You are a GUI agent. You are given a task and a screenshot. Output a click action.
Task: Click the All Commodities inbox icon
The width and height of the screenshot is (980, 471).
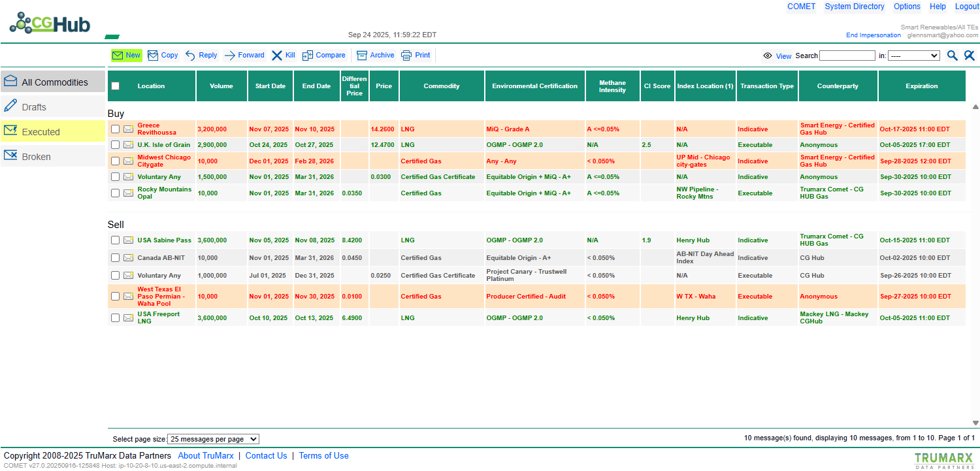point(10,81)
